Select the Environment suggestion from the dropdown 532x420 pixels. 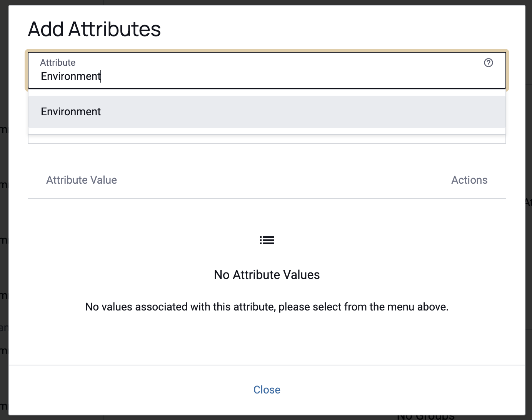(267, 112)
